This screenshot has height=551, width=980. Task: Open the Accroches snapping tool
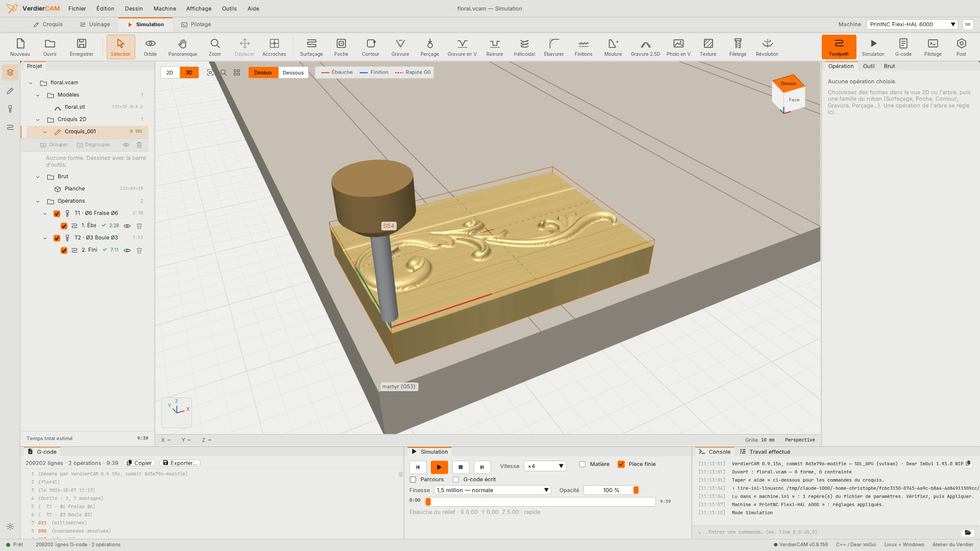(x=274, y=47)
